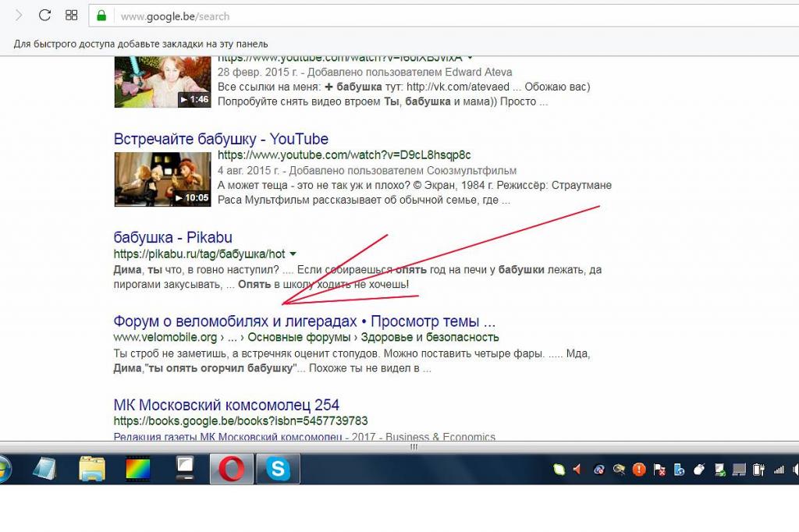Click bookmarks bar hint 'Для быстрого доступа'
The width and height of the screenshot is (799, 532).
tap(140, 44)
